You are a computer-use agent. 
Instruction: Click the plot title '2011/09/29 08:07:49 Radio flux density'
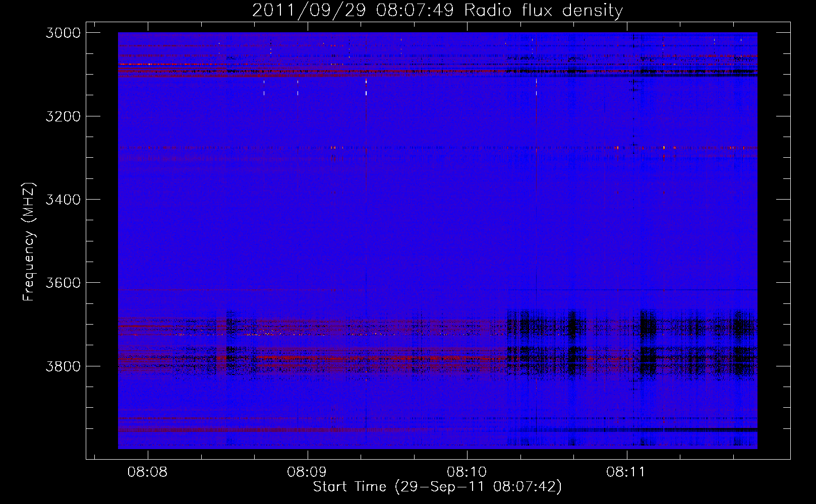pyautogui.click(x=437, y=10)
